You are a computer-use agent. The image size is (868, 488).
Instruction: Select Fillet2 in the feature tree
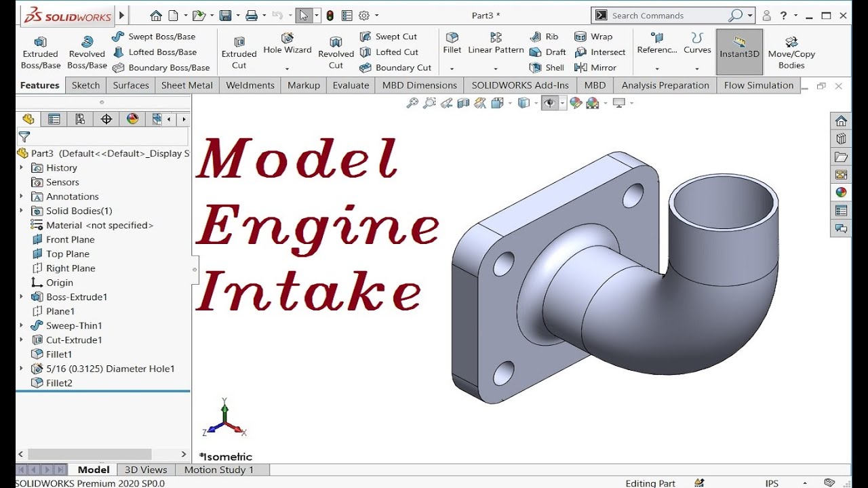pos(52,384)
